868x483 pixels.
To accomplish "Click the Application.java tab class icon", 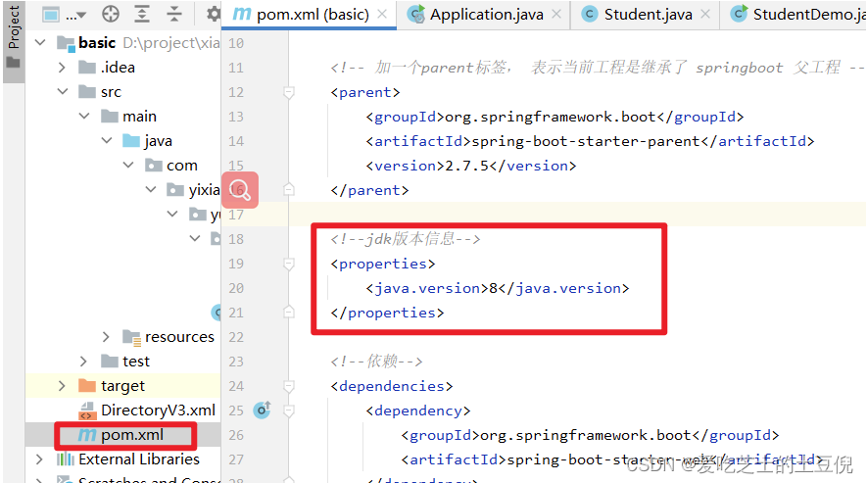I will (415, 14).
